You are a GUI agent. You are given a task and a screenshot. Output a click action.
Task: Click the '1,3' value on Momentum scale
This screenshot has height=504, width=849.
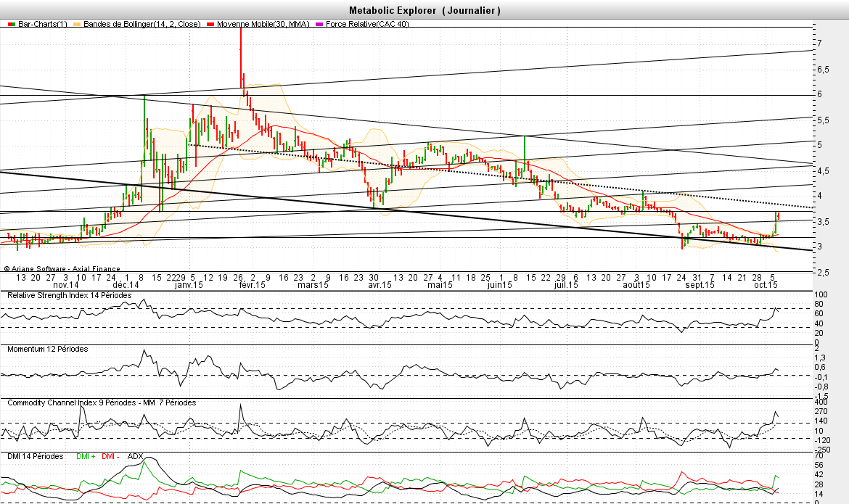tap(820, 358)
